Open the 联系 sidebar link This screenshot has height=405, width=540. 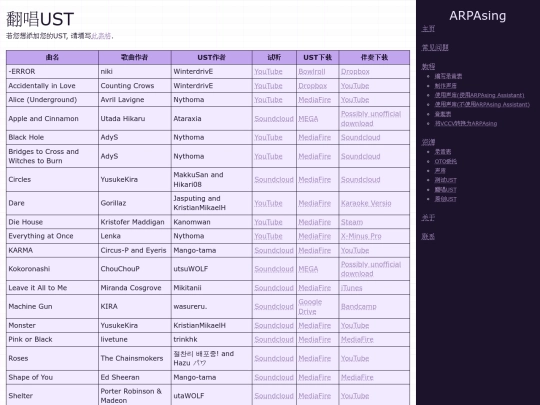[428, 237]
